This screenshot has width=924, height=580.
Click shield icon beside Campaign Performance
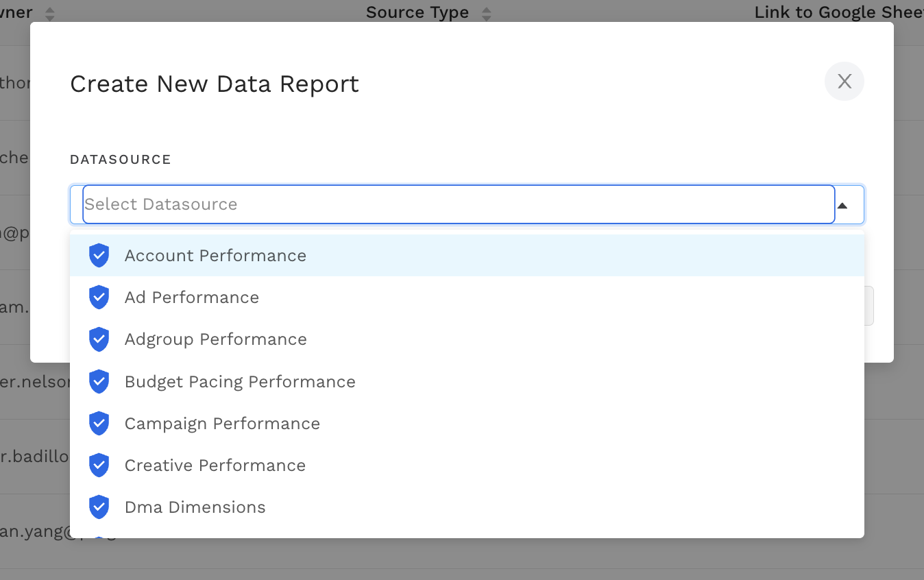[99, 424]
